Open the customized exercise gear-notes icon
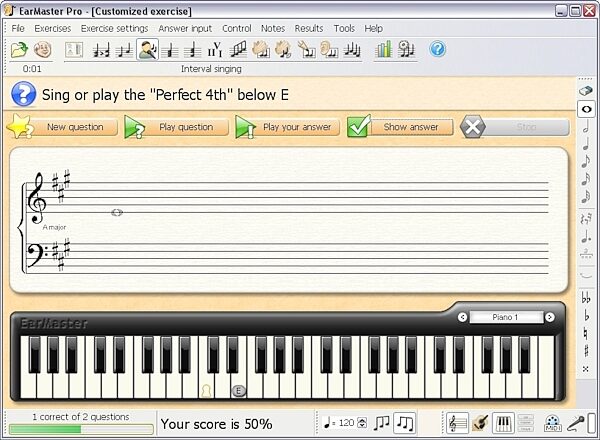The image size is (600, 440). pyautogui.click(x=406, y=50)
